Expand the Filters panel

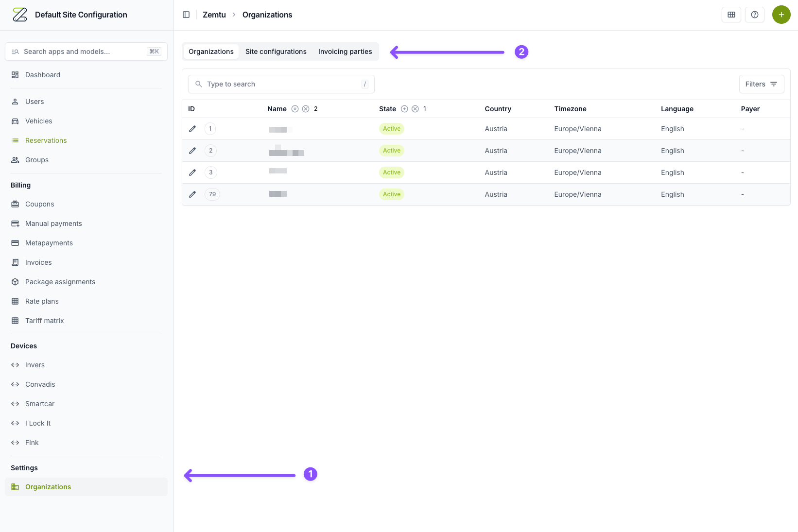tap(762, 84)
